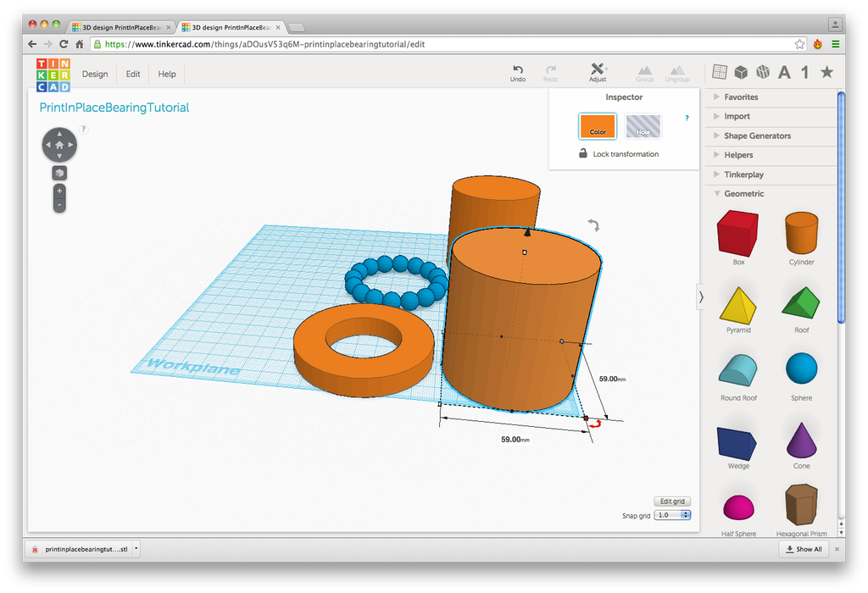
Task: Click the navigation help question mark
Action: [x=84, y=130]
